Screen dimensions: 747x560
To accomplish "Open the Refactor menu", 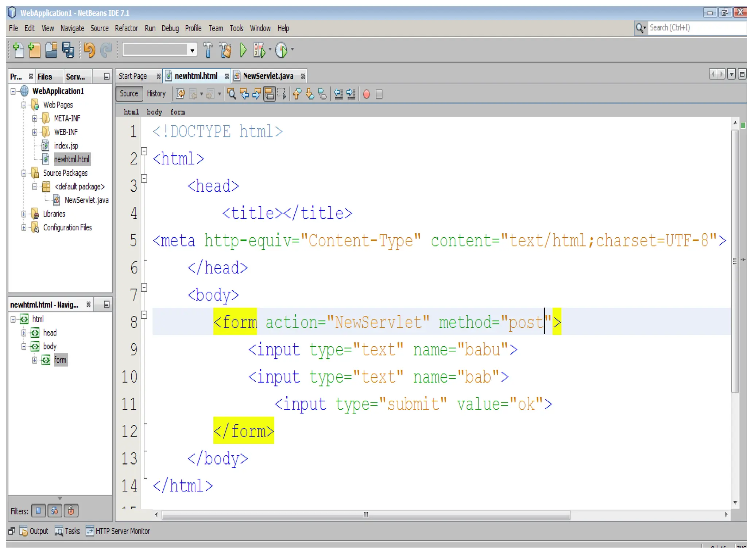I will coord(126,28).
